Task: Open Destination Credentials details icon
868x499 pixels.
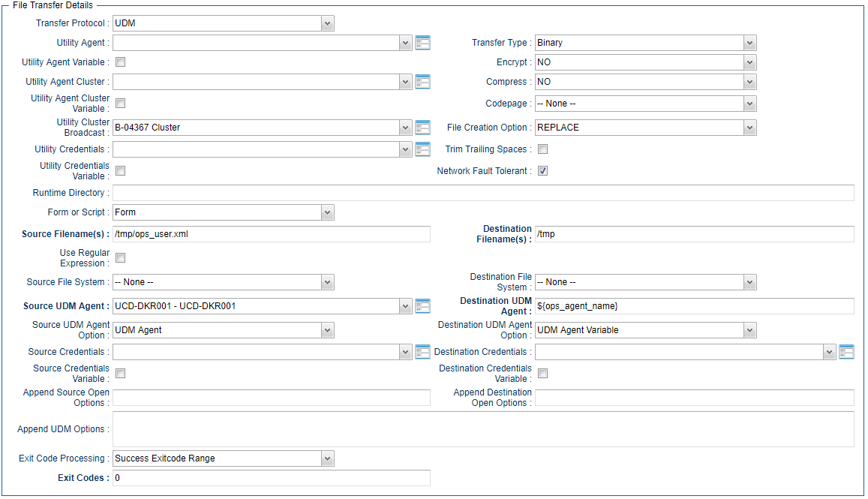Action: [846, 352]
